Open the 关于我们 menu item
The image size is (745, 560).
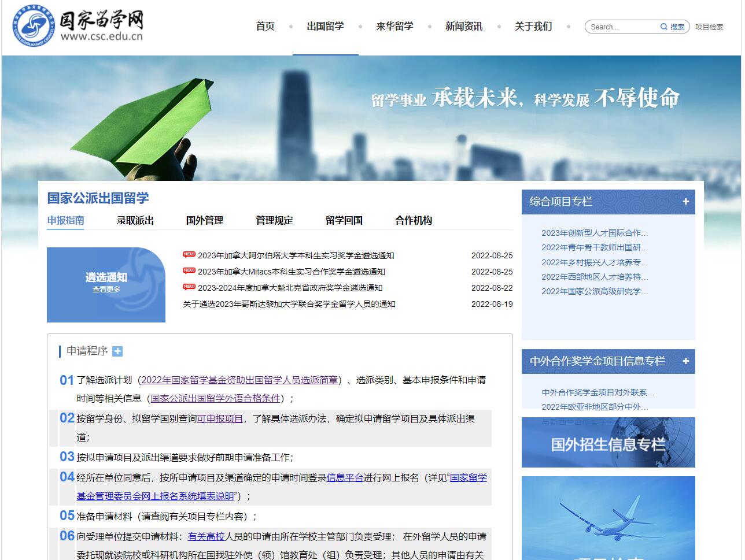(x=533, y=26)
